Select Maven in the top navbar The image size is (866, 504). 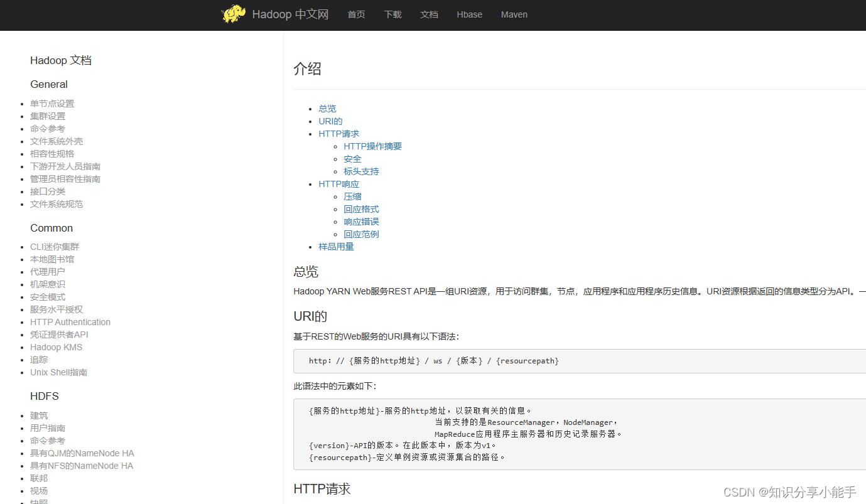click(x=514, y=14)
